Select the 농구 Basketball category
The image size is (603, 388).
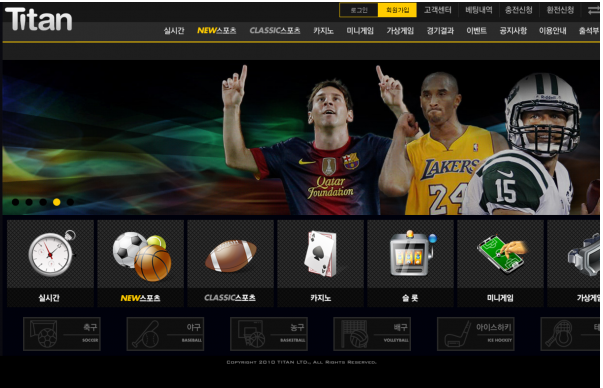click(269, 334)
